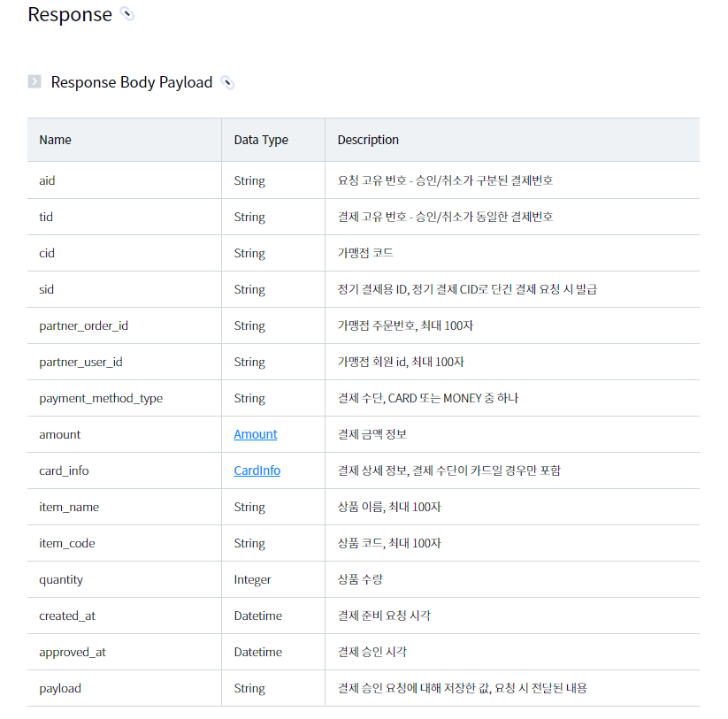This screenshot has width=728, height=719.
Task: Click the partner_order_id field name
Action: tap(83, 325)
